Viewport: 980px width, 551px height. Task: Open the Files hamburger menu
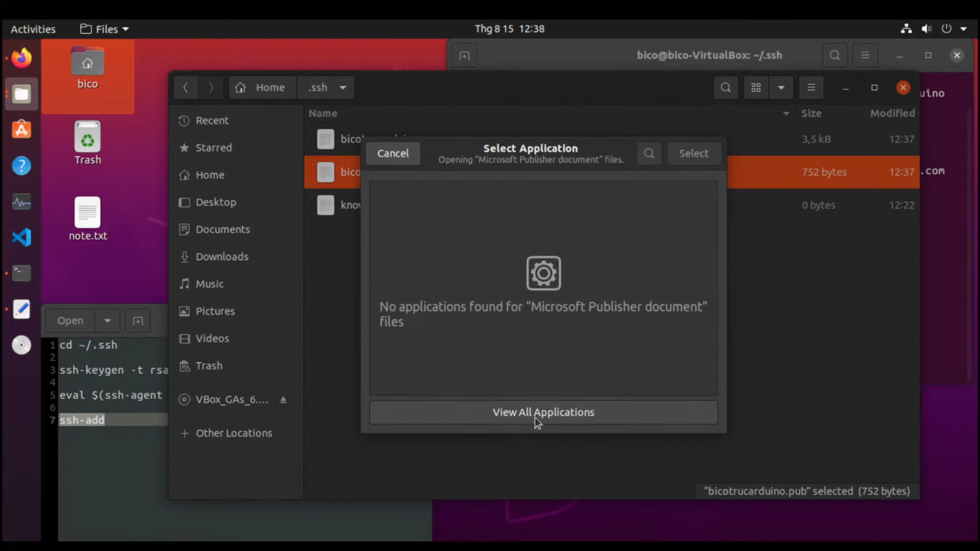(811, 87)
